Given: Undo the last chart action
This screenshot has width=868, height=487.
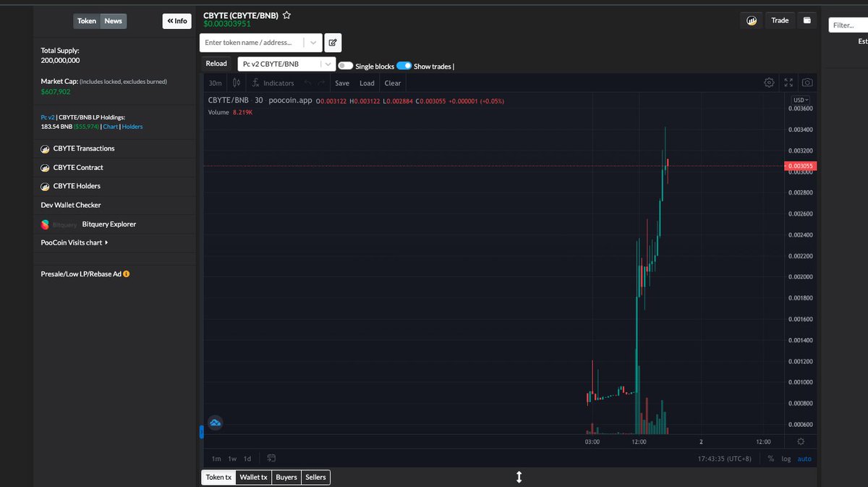Looking at the screenshot, I should (307, 83).
